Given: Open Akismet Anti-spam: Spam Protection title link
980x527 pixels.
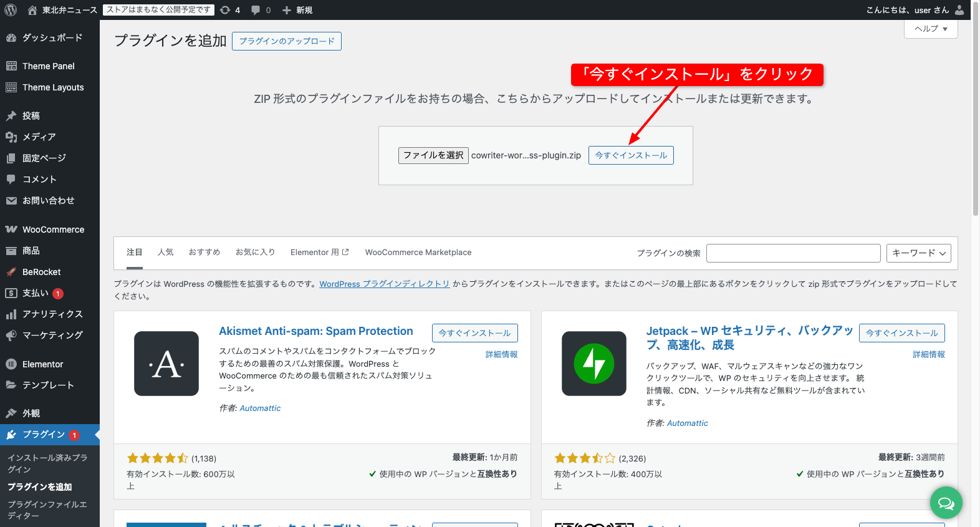Looking at the screenshot, I should click(316, 331).
